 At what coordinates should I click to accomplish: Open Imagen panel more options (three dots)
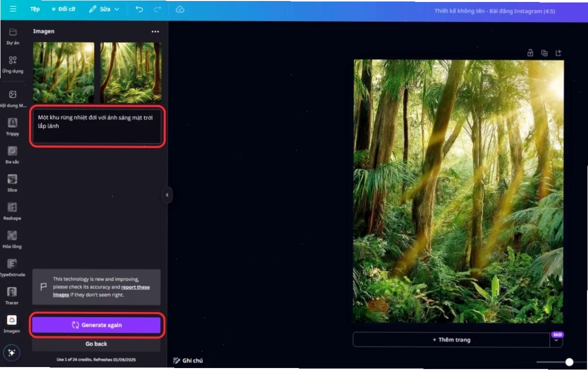pos(155,31)
